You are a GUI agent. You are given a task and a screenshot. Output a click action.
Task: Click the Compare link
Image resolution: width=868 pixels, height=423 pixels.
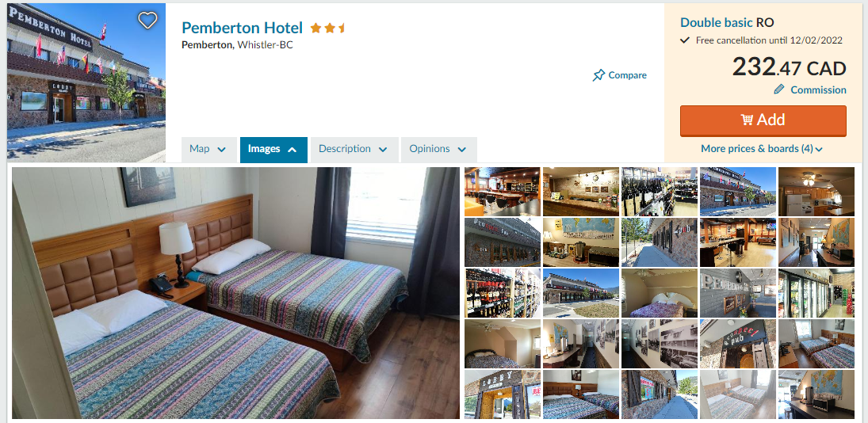pos(627,75)
